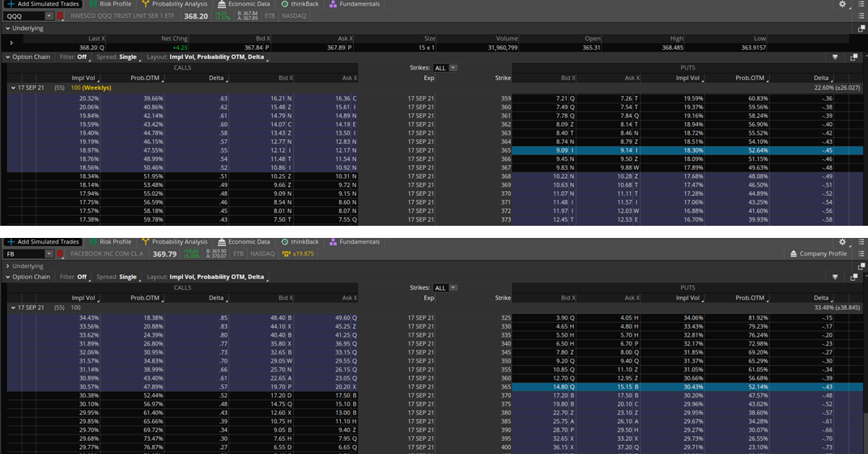Expand the Underlying section in FB panel
868x454 pixels.
[8, 265]
